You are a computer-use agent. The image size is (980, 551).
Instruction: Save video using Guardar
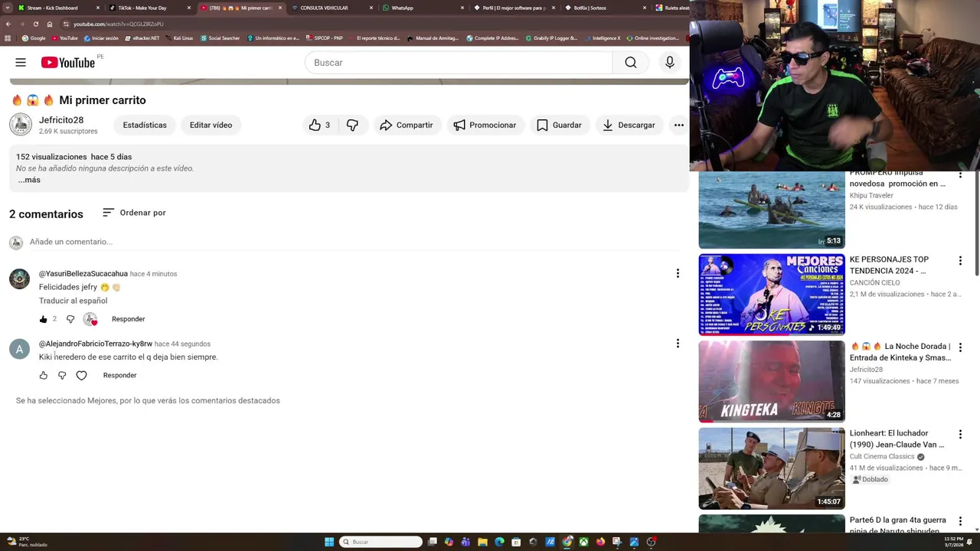[x=559, y=125]
